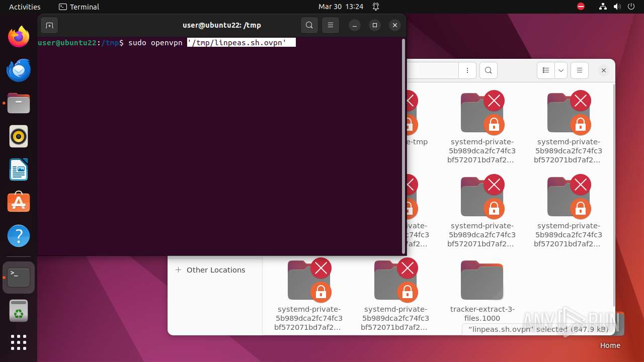
Task: Search files in the Files window
Action: pyautogui.click(x=489, y=70)
